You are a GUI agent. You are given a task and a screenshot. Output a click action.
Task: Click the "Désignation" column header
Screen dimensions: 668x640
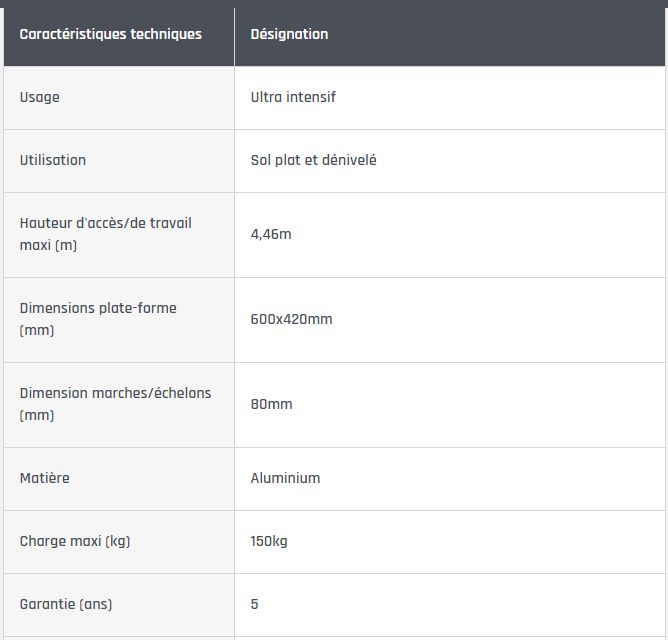tap(289, 34)
